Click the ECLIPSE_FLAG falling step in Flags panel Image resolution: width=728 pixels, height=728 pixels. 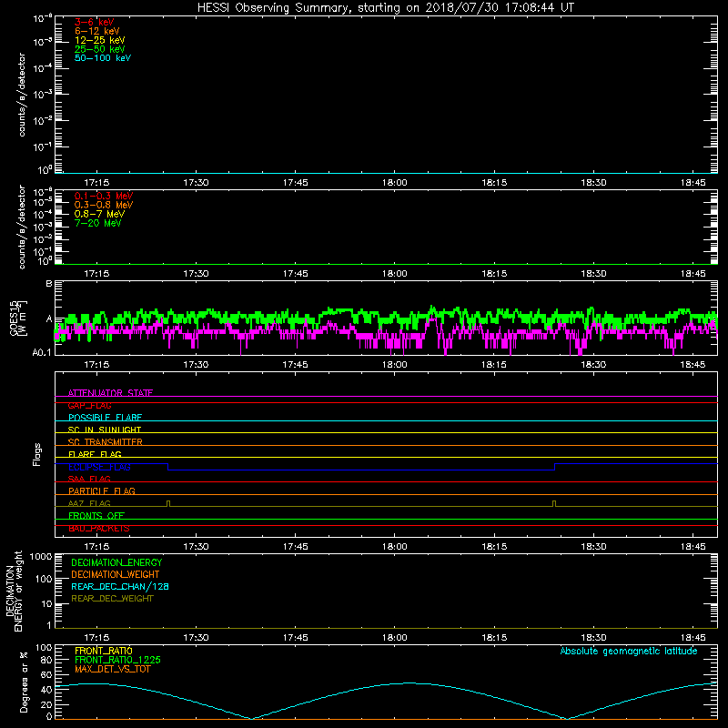(168, 467)
